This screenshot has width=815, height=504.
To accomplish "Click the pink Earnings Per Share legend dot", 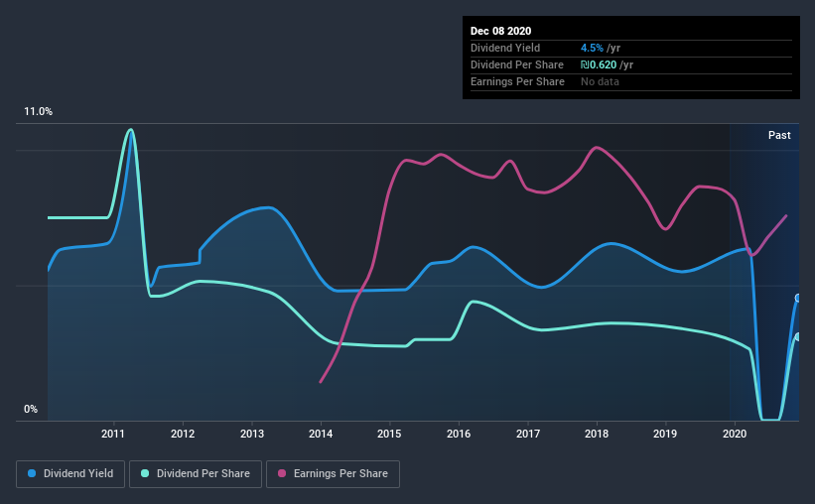I will [x=282, y=473].
